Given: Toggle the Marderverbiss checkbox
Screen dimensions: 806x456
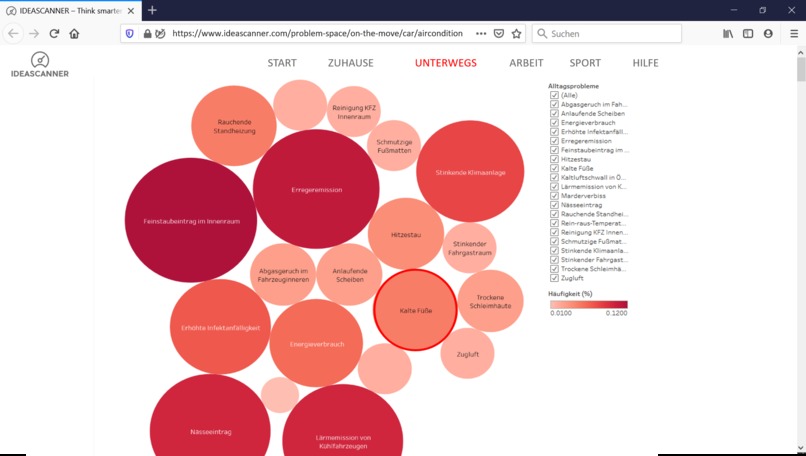Looking at the screenshot, I should pos(554,196).
